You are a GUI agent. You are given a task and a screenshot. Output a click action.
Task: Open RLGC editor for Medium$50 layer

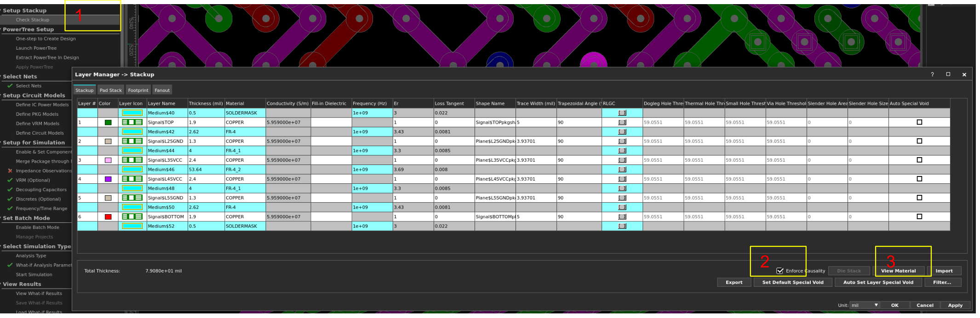point(622,207)
